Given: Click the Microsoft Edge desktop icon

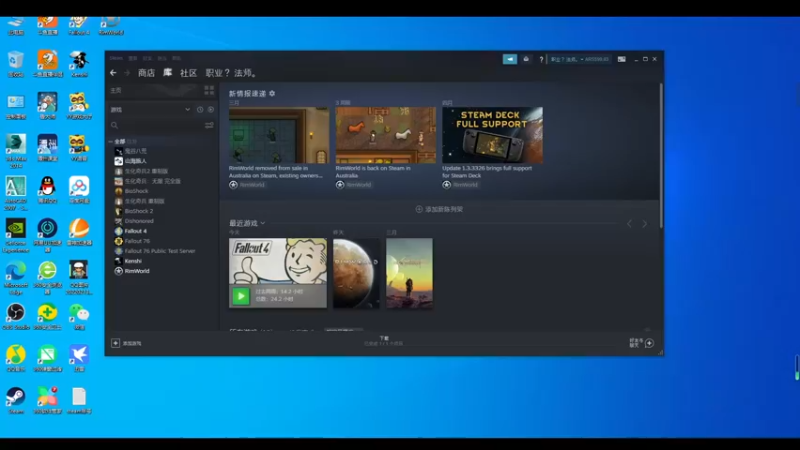Looking at the screenshot, I should coord(16,278).
